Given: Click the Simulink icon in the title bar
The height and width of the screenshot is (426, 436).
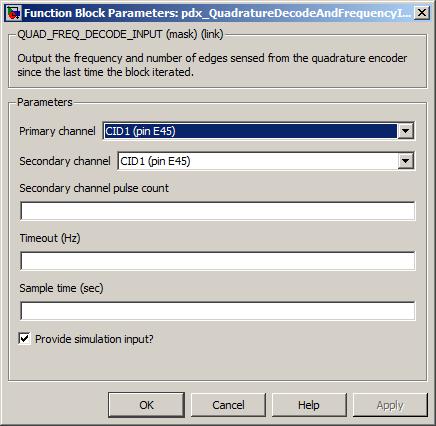Looking at the screenshot, I should click(14, 13).
